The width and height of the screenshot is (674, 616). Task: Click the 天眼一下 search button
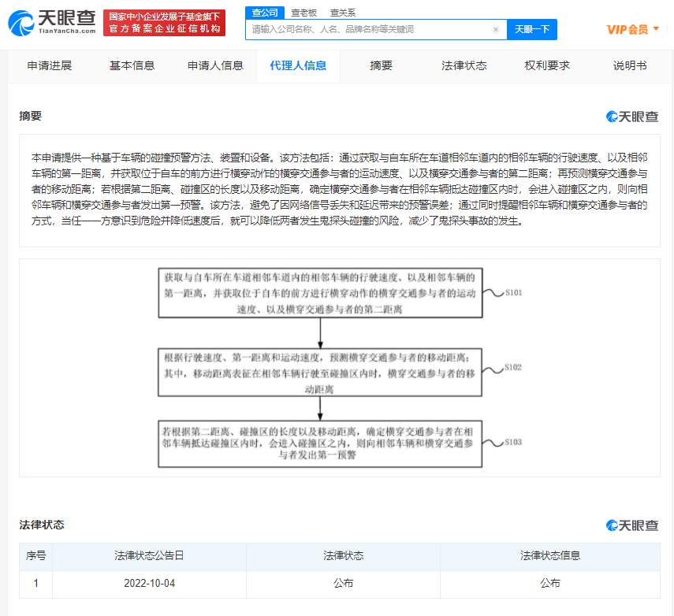(x=532, y=30)
